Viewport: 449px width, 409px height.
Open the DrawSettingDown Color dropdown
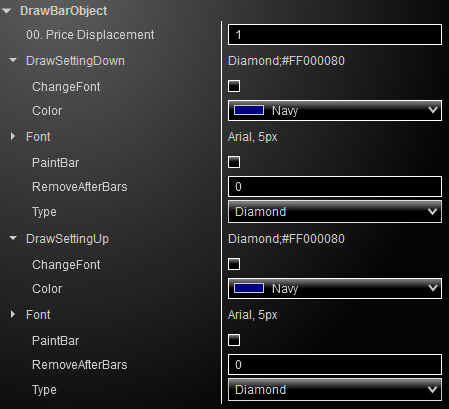[335, 110]
